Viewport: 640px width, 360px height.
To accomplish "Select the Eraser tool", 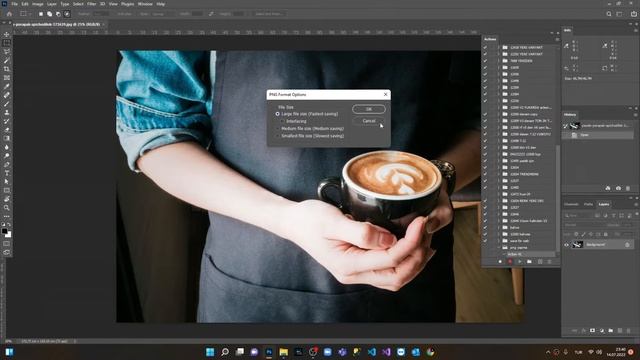I will 7,129.
